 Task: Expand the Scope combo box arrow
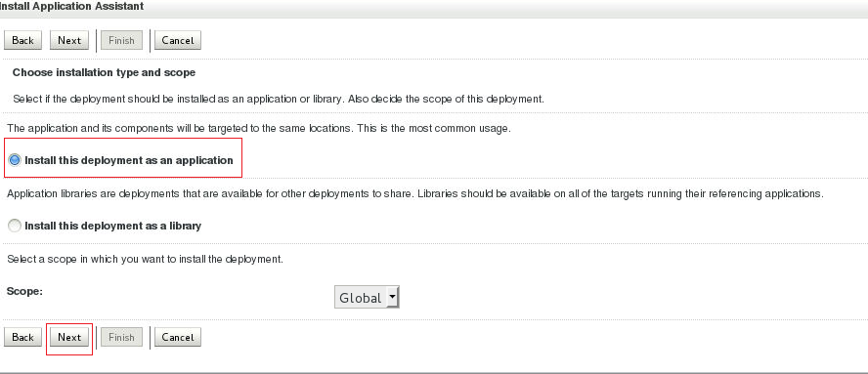click(x=392, y=297)
